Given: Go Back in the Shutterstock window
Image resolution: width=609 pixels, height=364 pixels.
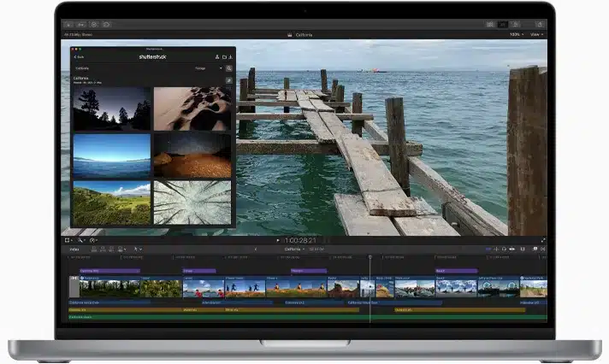Looking at the screenshot, I should click(79, 57).
